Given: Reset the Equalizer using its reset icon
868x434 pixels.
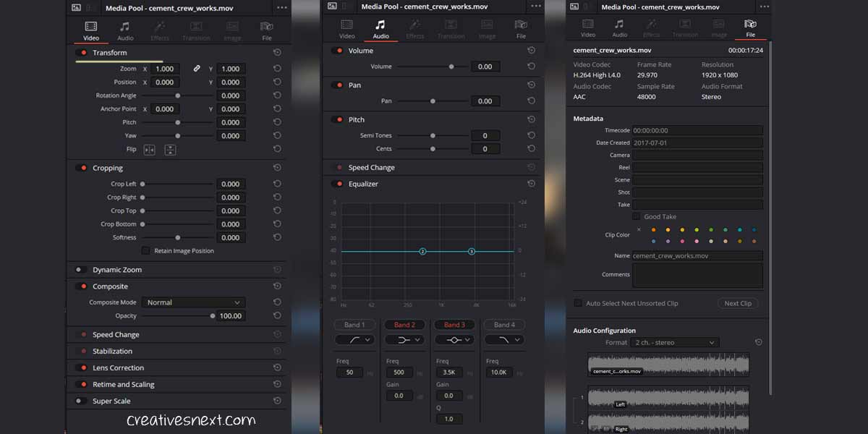Looking at the screenshot, I should point(532,184).
